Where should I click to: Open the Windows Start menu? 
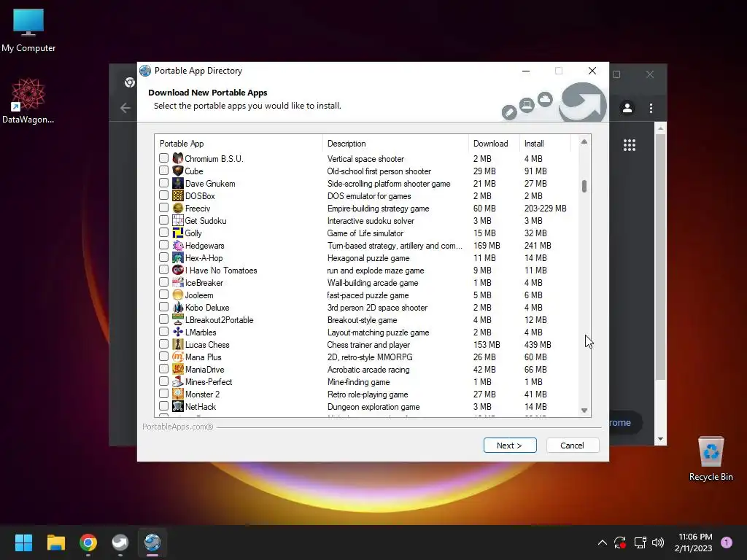pyautogui.click(x=23, y=542)
